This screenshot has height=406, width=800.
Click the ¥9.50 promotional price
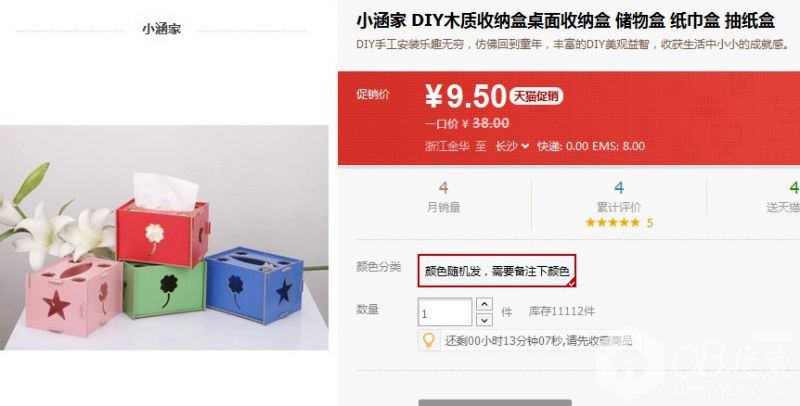[466, 96]
